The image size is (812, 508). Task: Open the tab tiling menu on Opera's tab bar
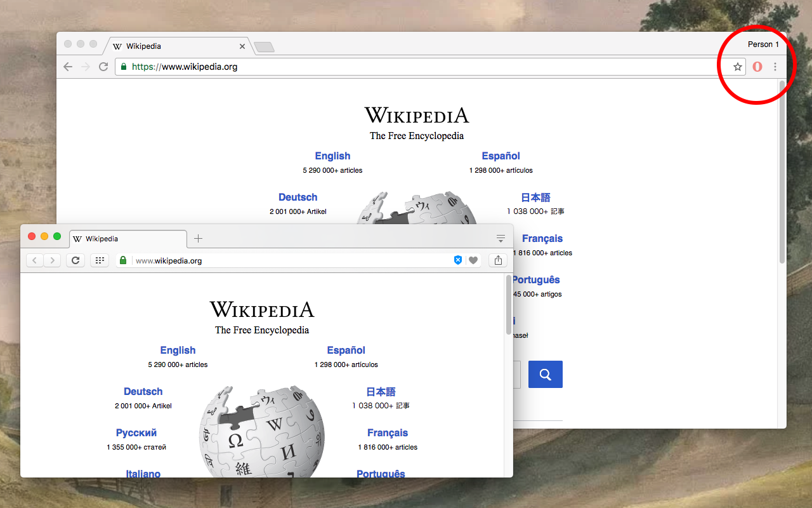coord(501,238)
